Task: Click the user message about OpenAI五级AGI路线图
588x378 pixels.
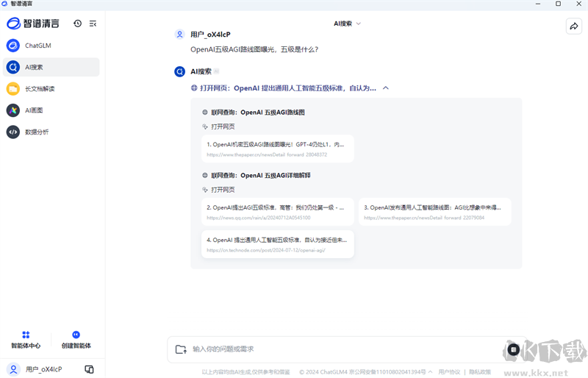Action: point(254,49)
